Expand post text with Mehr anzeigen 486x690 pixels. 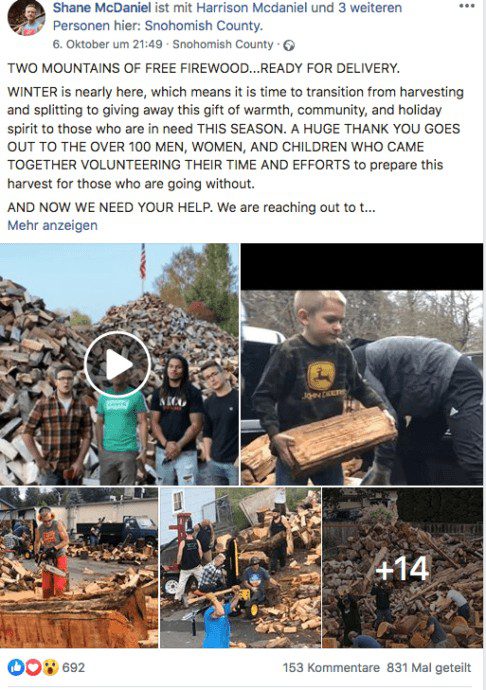click(x=52, y=225)
